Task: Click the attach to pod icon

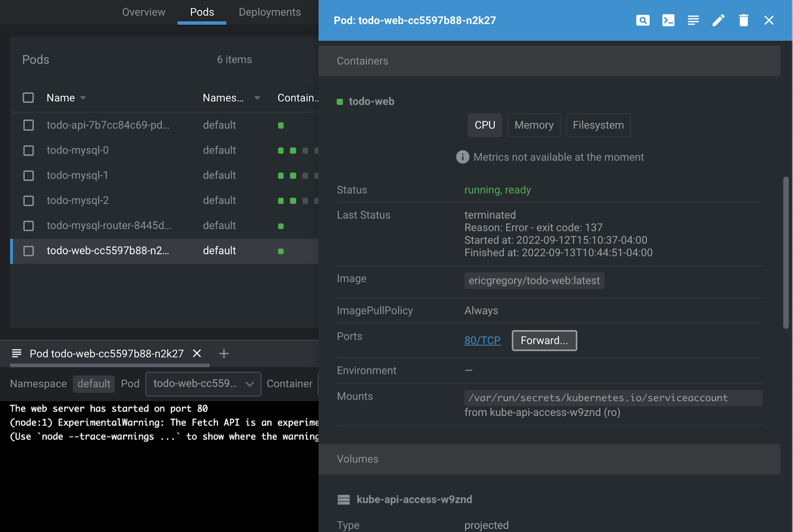Action: click(x=643, y=20)
